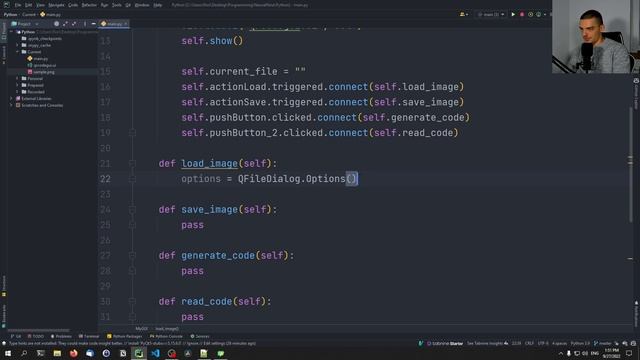Open the Tools menu
The height and width of the screenshot is (360, 640).
click(x=117, y=5)
